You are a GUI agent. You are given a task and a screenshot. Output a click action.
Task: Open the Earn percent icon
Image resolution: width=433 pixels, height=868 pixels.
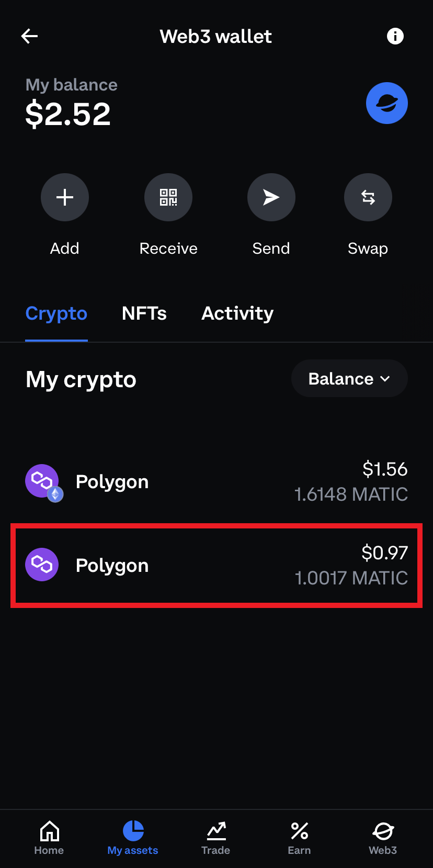(299, 837)
